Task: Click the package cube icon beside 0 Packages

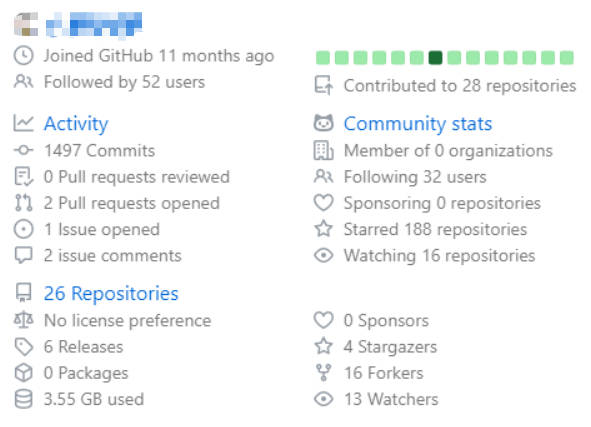Action: click(23, 373)
